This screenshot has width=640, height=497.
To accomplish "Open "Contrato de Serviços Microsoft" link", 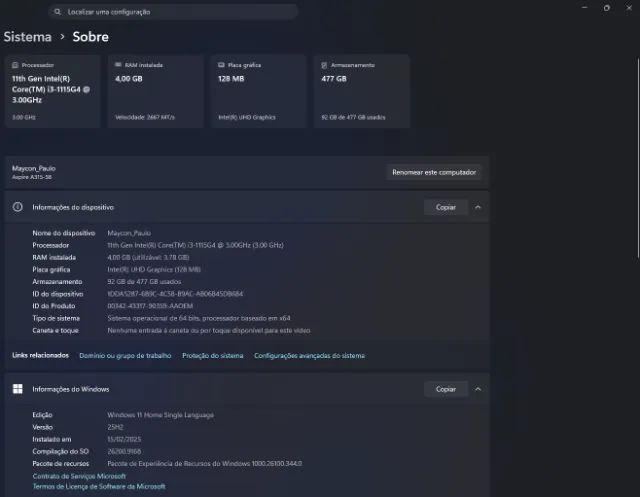I will [79, 476].
